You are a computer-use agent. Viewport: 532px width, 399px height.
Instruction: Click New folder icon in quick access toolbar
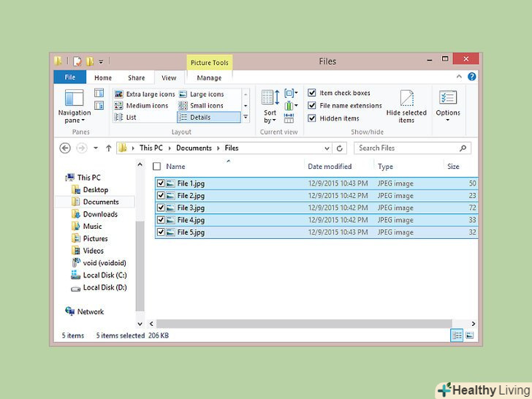click(90, 61)
